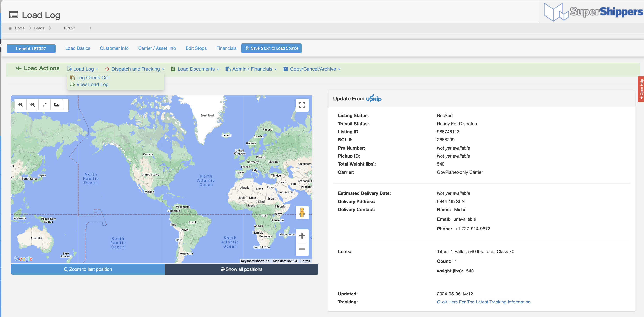Click the map zoom-out magnifier icon
Screen dimensions: 644x317
point(32,105)
